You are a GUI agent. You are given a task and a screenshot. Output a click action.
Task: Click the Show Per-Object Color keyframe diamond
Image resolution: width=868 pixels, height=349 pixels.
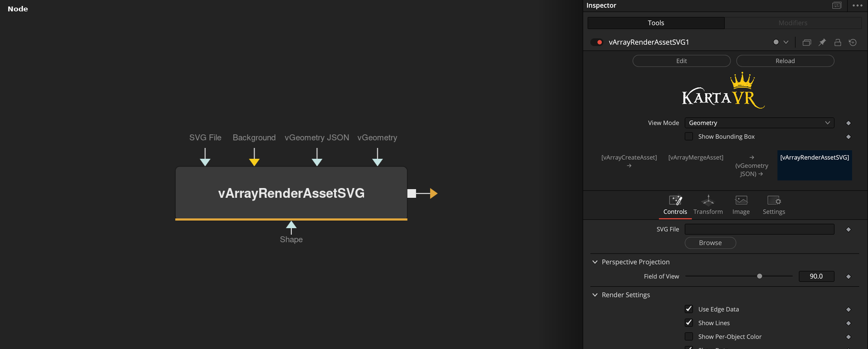848,337
